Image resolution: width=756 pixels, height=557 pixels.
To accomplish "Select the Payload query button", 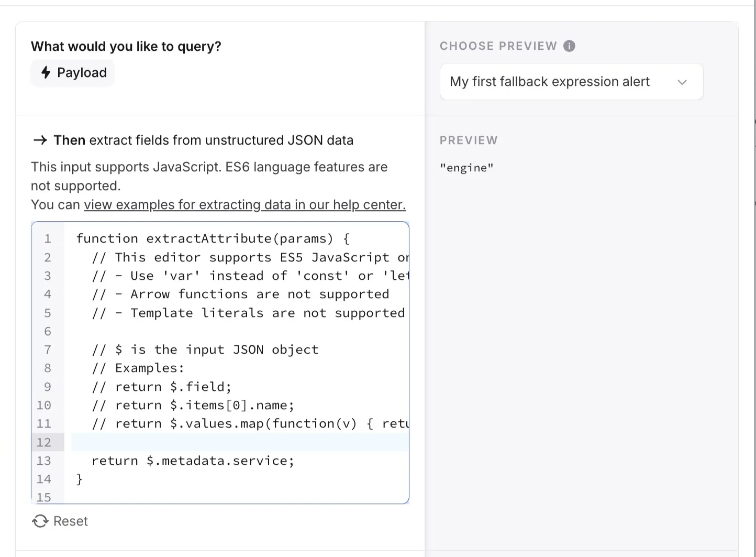I will click(x=73, y=73).
